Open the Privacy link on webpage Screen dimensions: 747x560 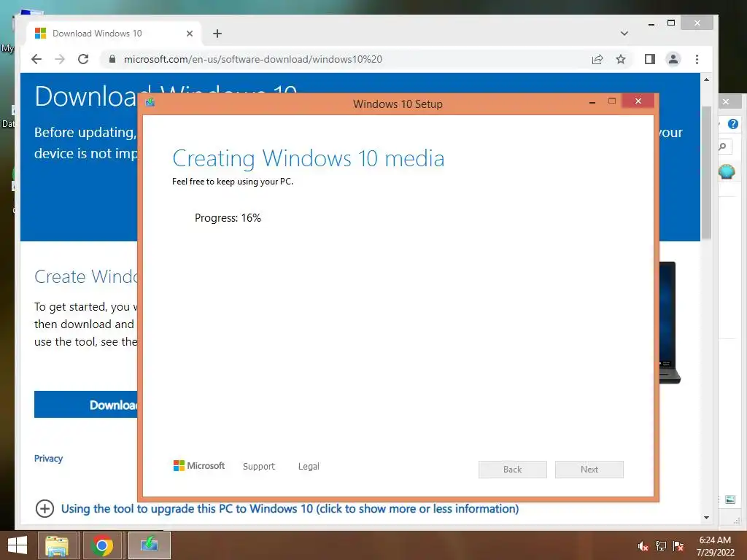pos(49,458)
